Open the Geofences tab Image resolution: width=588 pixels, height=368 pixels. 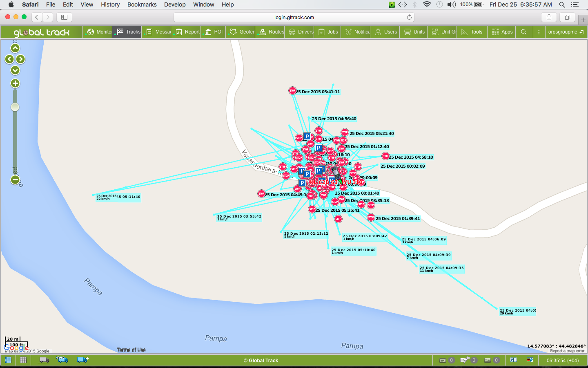[243, 32]
